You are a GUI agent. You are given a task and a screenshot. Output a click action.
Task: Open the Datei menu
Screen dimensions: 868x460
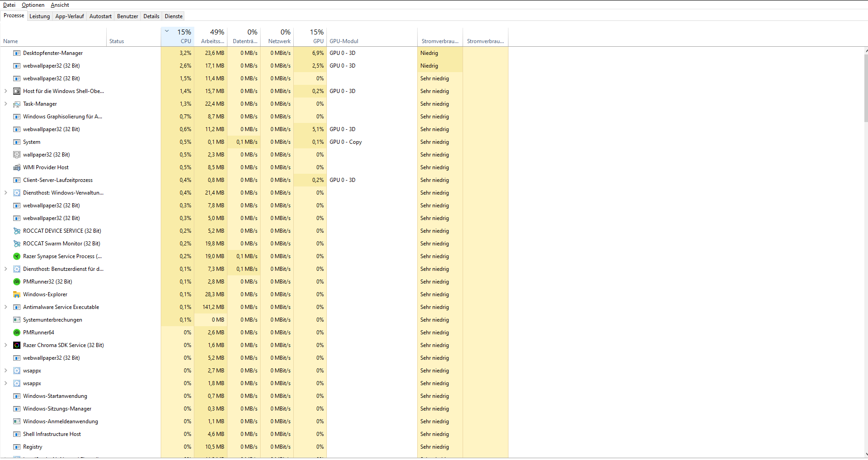(9, 5)
